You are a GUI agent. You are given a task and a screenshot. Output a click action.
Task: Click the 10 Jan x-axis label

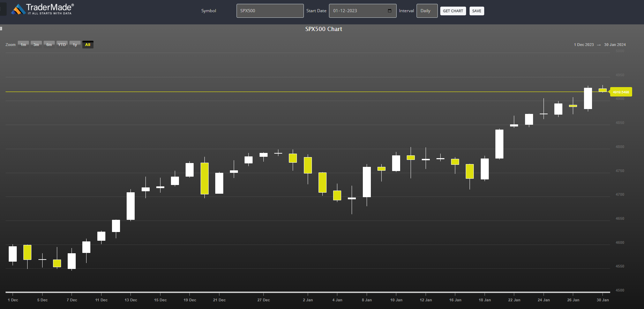click(396, 300)
